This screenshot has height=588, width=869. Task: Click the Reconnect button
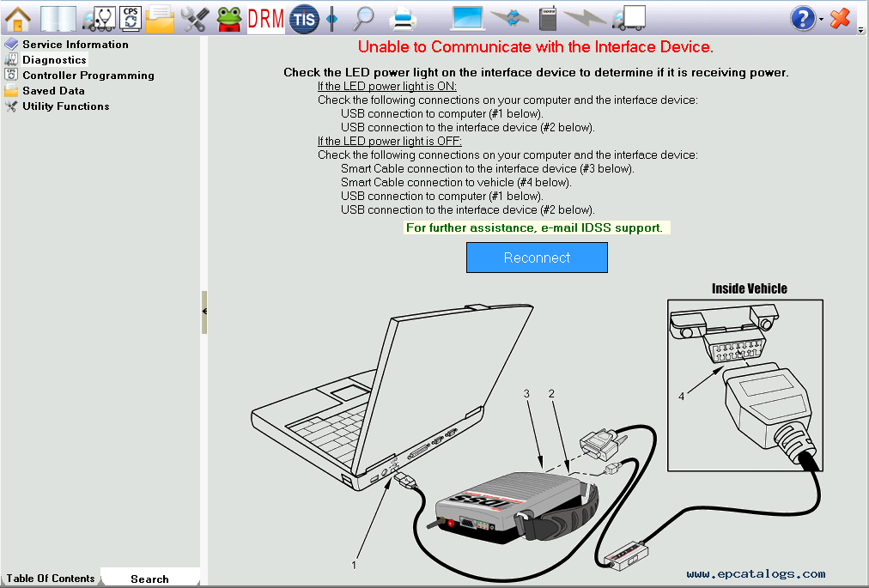coord(537,258)
